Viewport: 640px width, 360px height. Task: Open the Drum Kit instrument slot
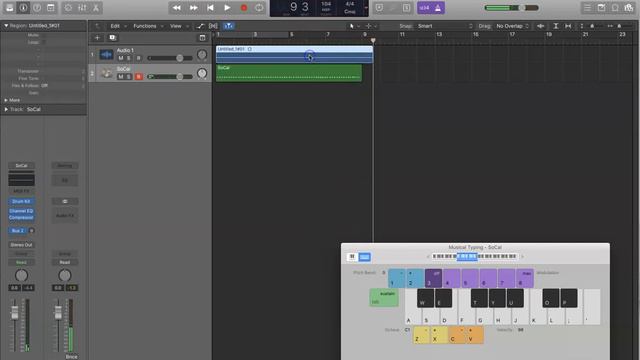point(21,201)
